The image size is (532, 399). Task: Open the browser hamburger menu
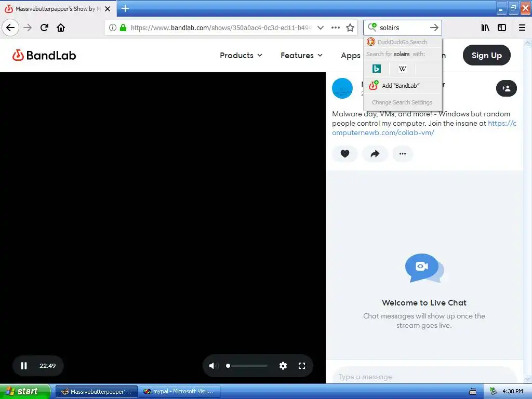pyautogui.click(x=522, y=28)
